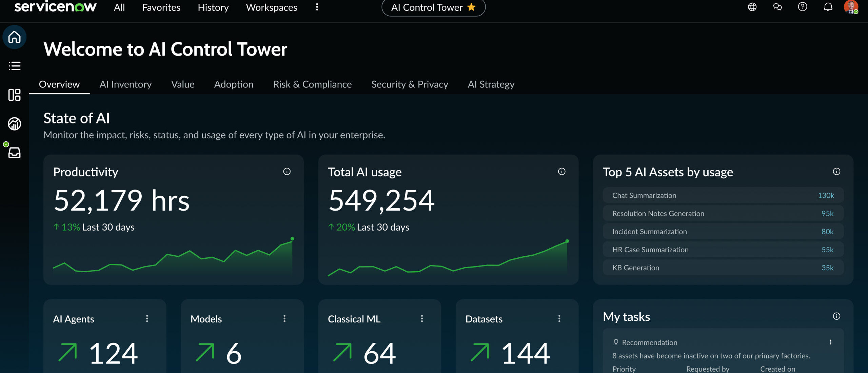Open the chat conversations icon
The image size is (868, 373).
(x=777, y=7)
